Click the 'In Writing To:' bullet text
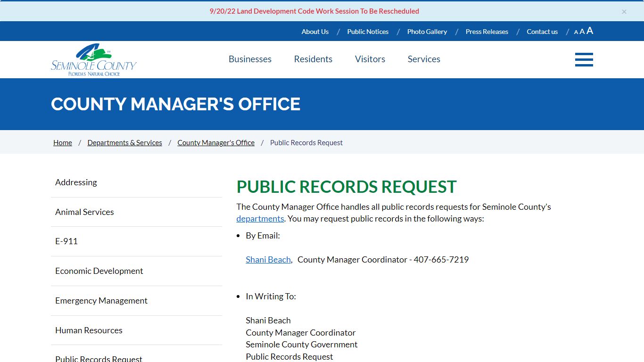 271,296
